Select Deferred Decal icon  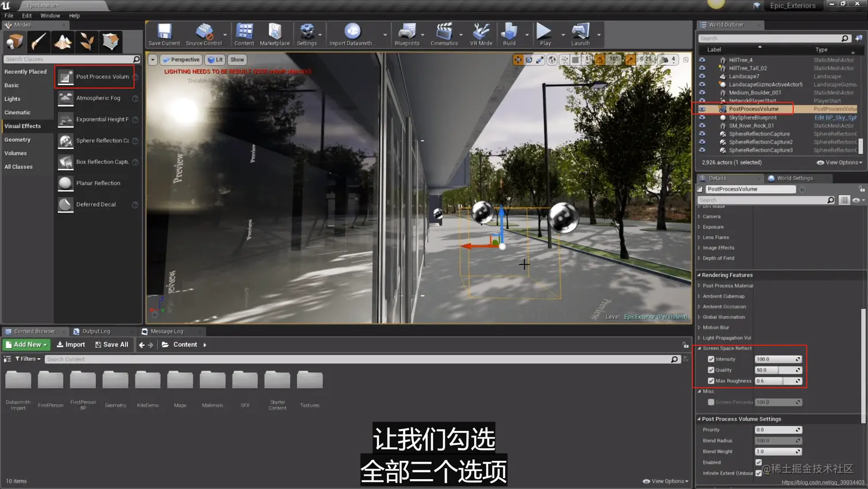[65, 205]
